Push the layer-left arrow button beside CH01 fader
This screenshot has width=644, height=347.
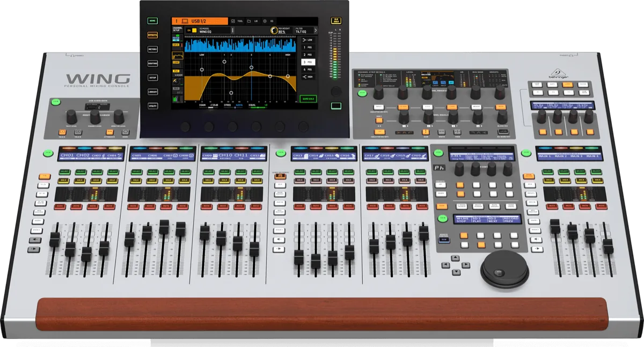pyautogui.click(x=35, y=240)
